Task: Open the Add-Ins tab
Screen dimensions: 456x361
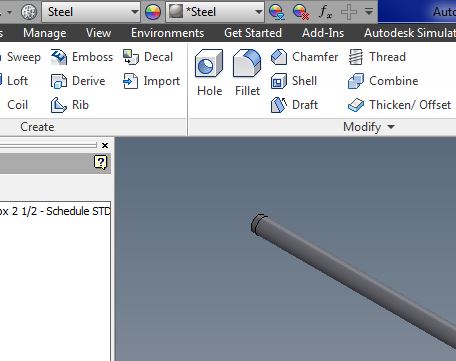Action: point(323,33)
